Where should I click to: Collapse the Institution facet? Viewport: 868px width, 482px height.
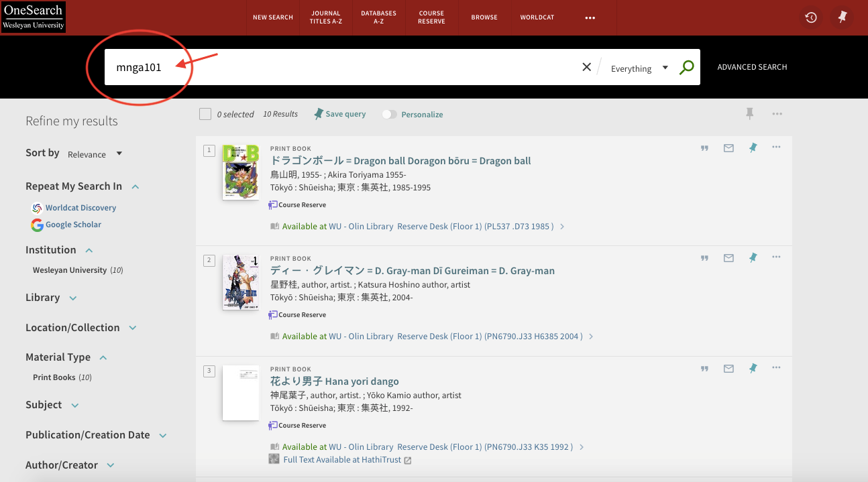tap(89, 251)
